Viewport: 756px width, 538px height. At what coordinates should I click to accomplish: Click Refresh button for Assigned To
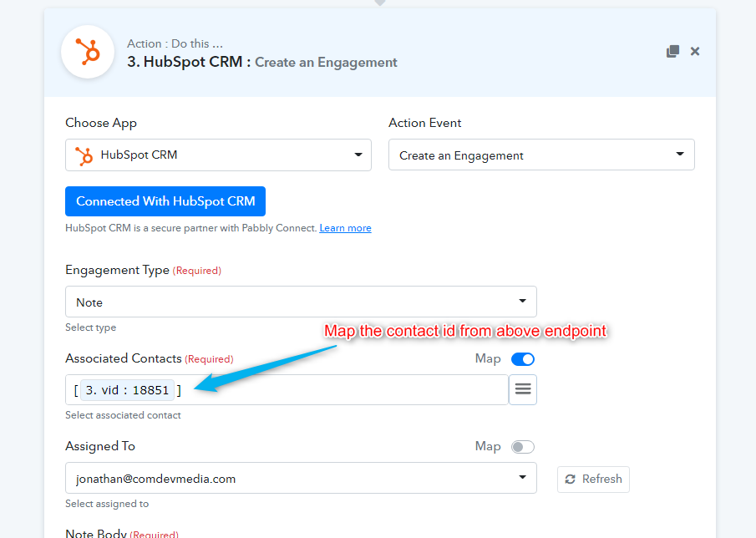[593, 480]
